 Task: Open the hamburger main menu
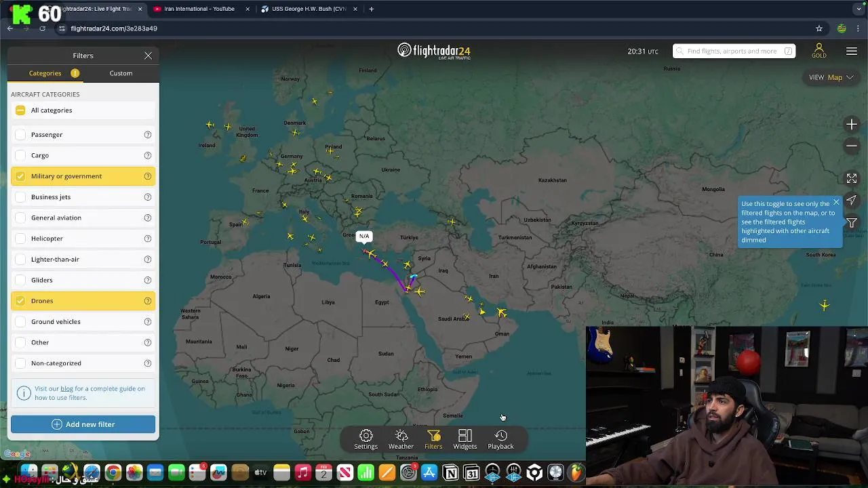[x=852, y=52]
